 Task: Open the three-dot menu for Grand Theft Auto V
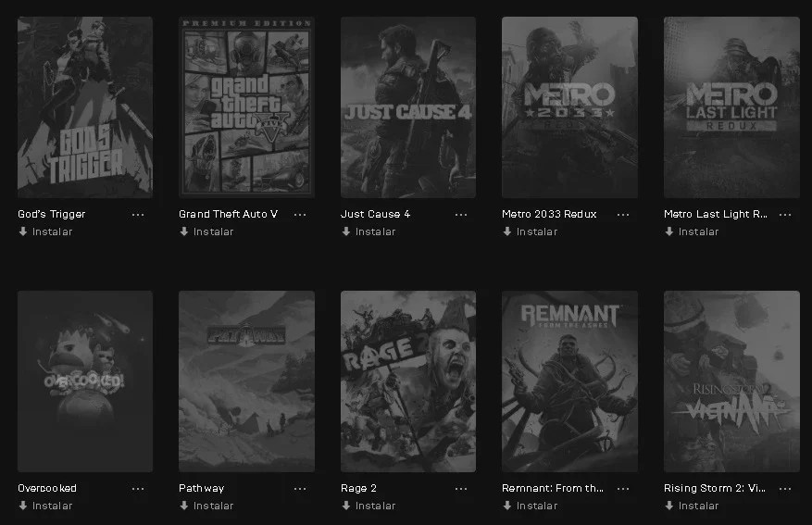(x=300, y=214)
